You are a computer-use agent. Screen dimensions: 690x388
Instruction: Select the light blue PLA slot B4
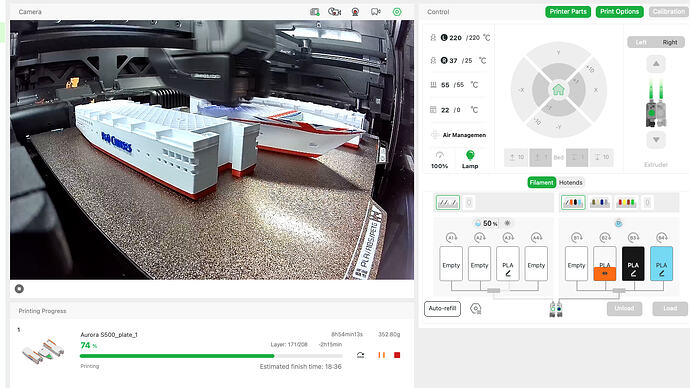pos(661,264)
